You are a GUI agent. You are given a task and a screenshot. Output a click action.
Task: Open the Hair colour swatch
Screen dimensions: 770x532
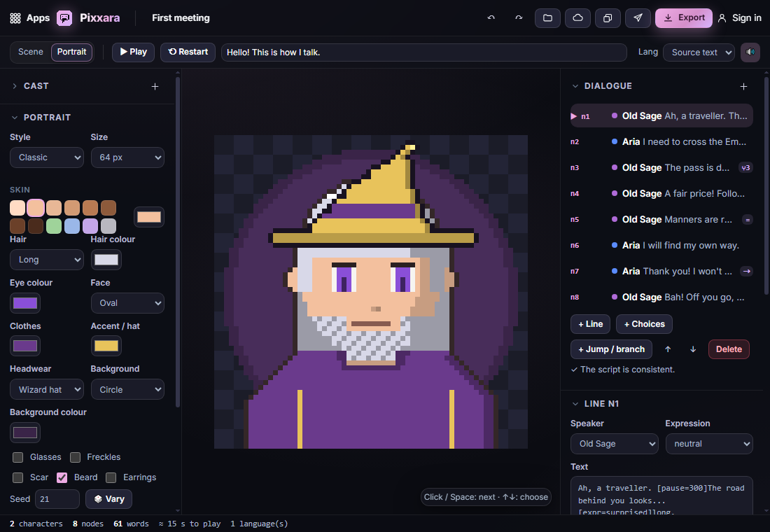(106, 260)
